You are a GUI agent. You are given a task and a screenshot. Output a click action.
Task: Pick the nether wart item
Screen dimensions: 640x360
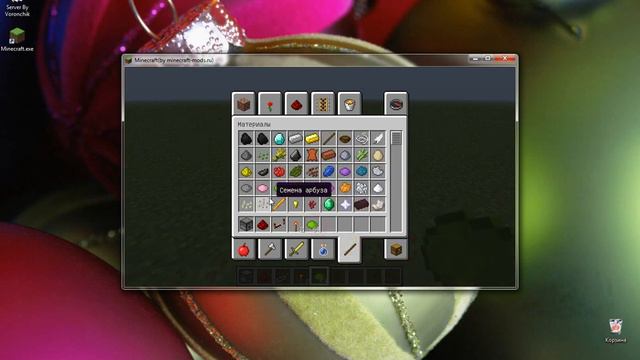[312, 204]
